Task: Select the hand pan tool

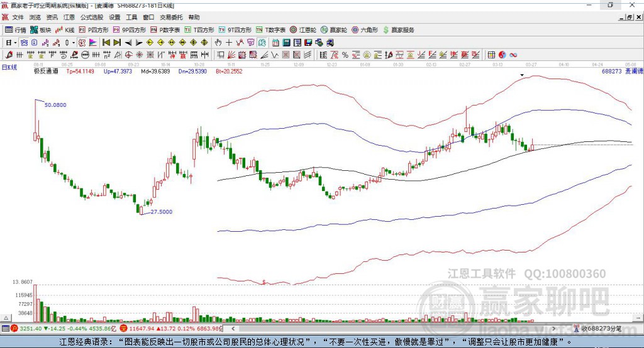Action: coord(218,43)
